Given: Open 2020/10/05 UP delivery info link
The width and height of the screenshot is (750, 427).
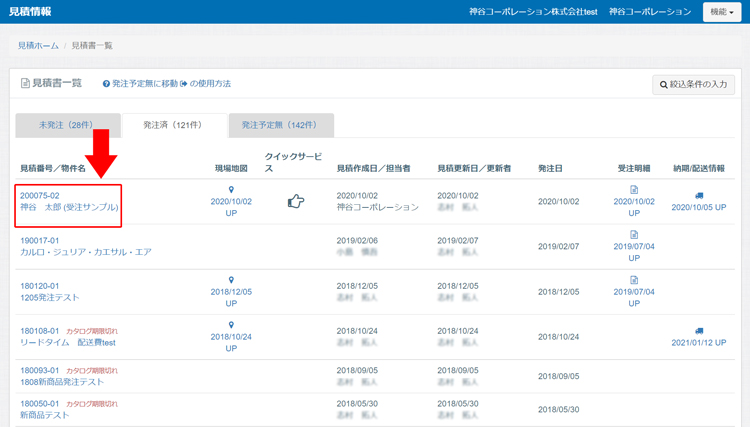Looking at the screenshot, I should (699, 207).
